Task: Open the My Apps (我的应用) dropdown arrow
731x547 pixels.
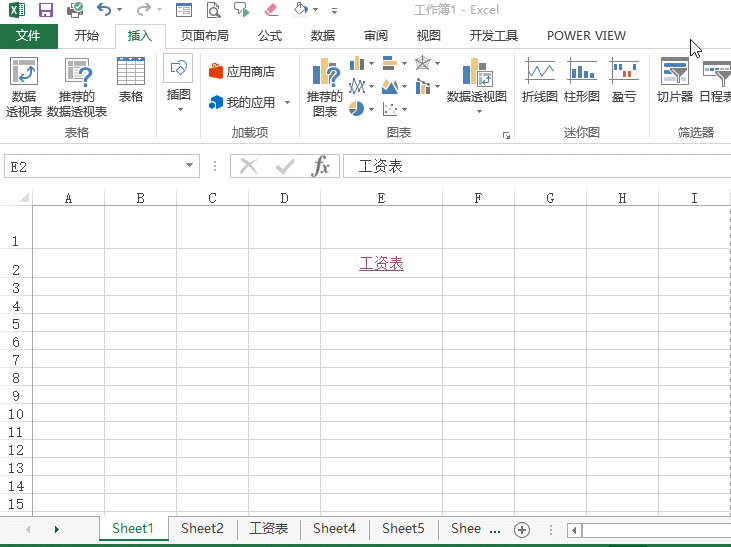Action: pos(287,103)
